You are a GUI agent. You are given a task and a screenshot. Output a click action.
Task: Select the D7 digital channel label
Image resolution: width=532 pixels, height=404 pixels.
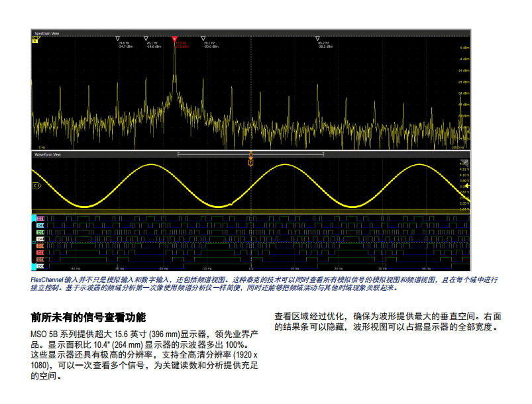point(40,219)
